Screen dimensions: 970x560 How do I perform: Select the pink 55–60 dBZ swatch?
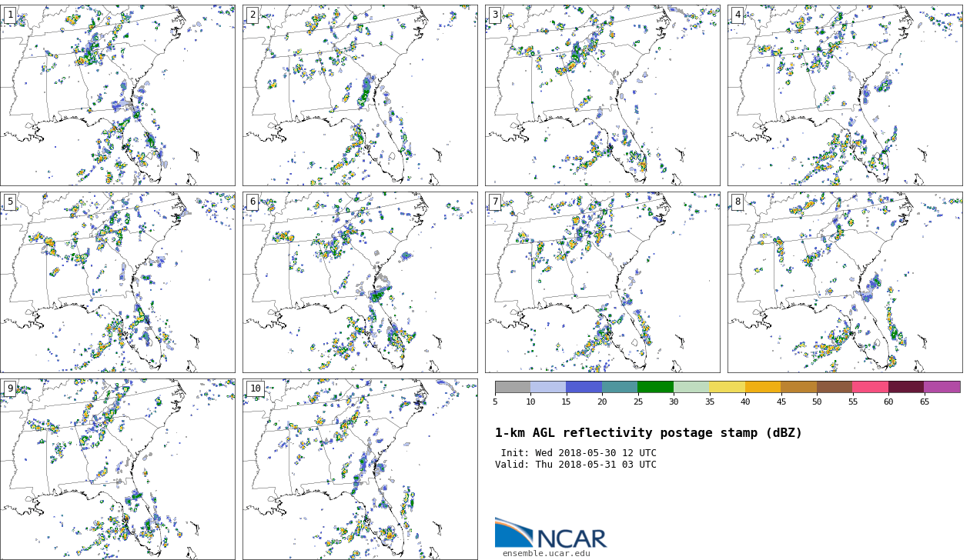click(x=870, y=387)
